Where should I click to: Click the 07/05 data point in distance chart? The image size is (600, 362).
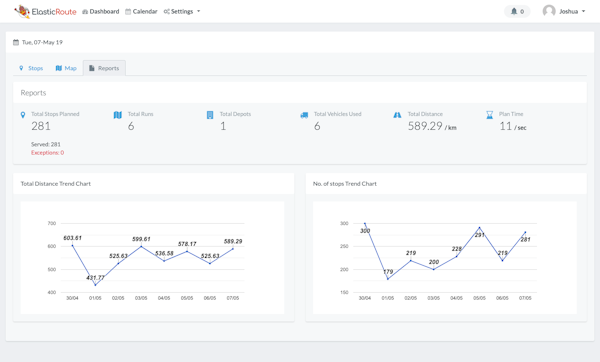point(233,249)
